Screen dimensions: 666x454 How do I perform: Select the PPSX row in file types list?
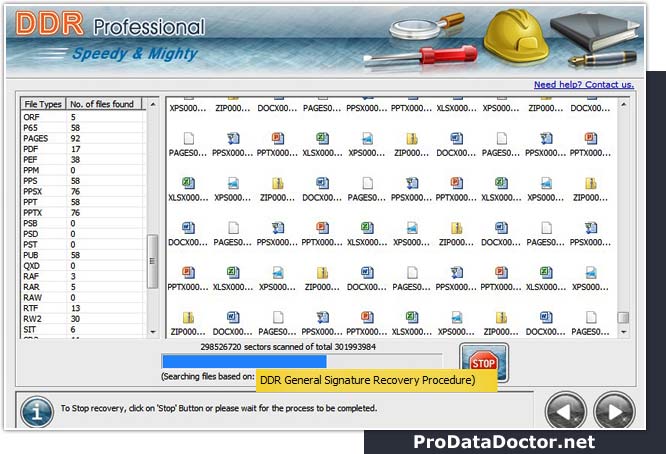[x=82, y=191]
